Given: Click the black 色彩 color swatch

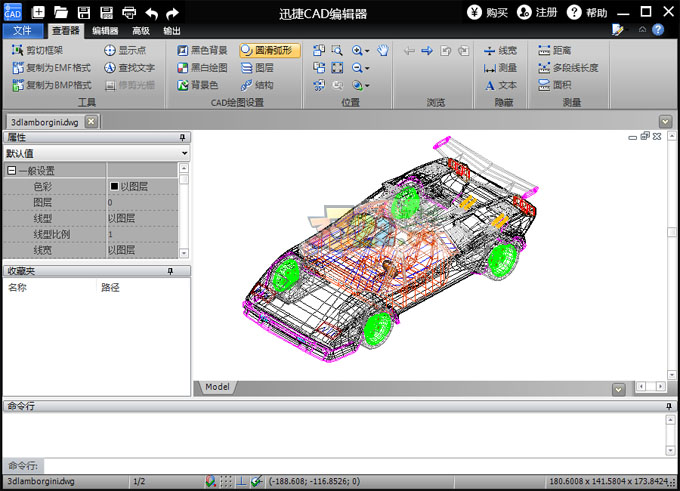Looking at the screenshot, I should [114, 186].
